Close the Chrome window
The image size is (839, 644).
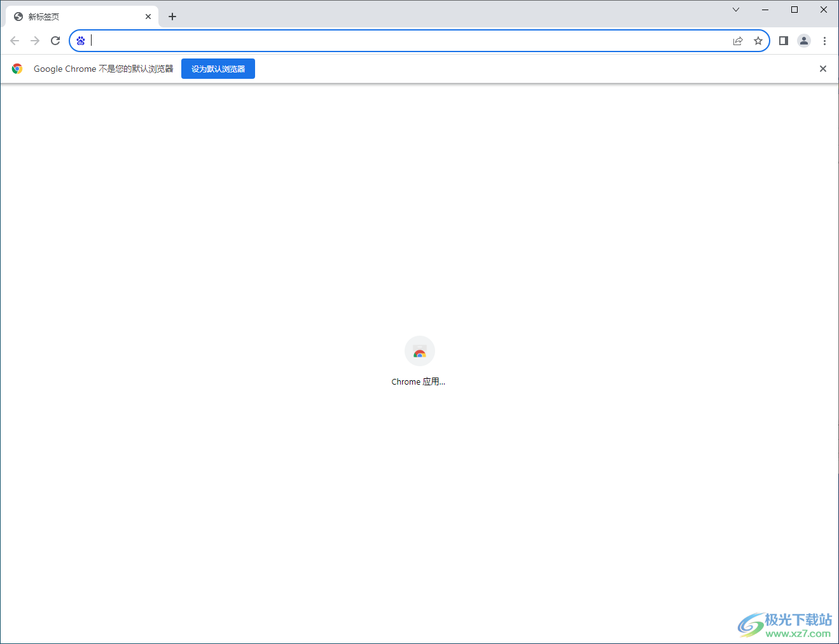tap(824, 10)
